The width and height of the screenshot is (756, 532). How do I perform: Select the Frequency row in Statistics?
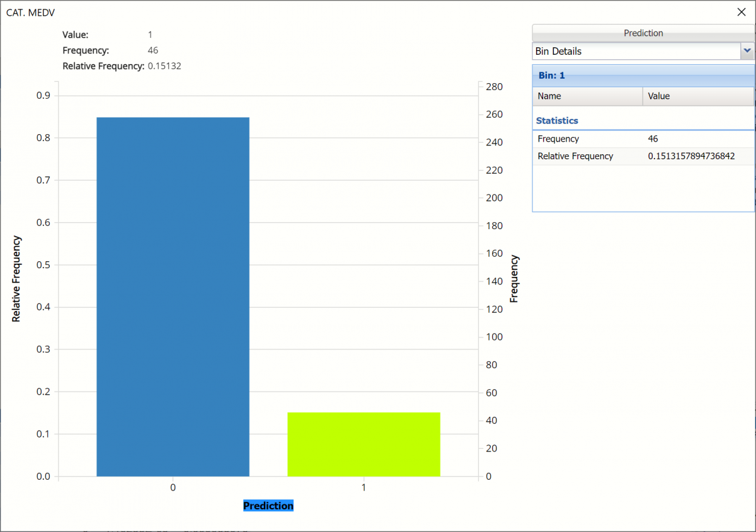[x=587, y=139]
